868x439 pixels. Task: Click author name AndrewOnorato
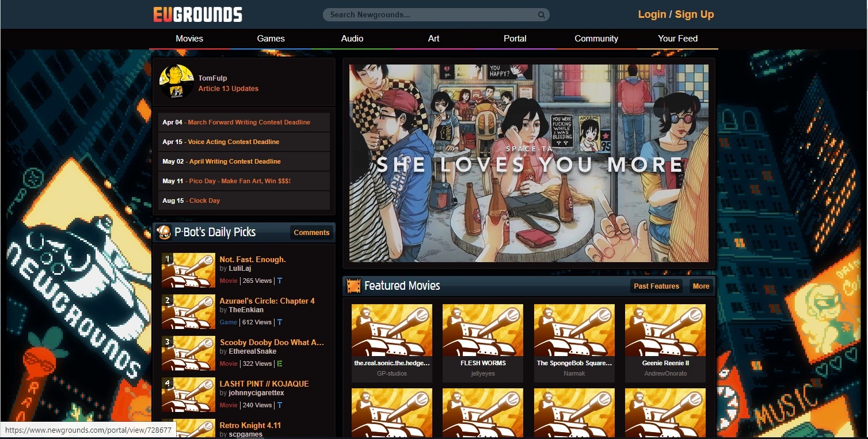click(665, 374)
